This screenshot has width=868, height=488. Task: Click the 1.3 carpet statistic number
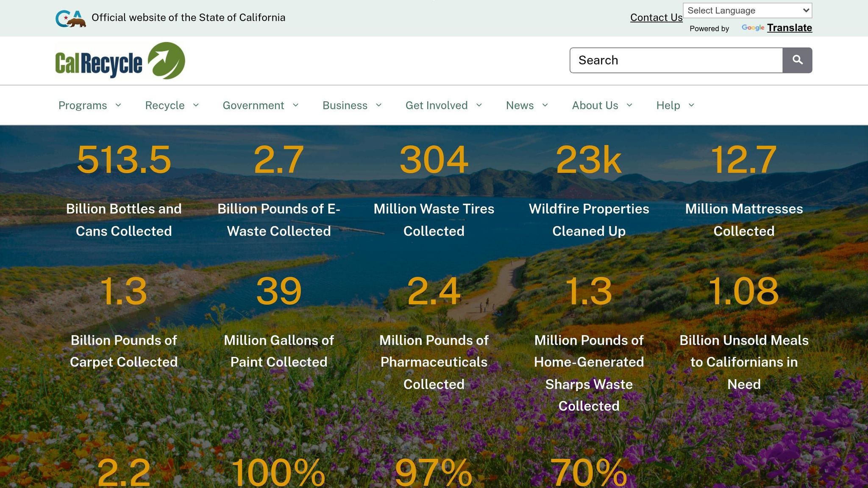click(x=124, y=291)
